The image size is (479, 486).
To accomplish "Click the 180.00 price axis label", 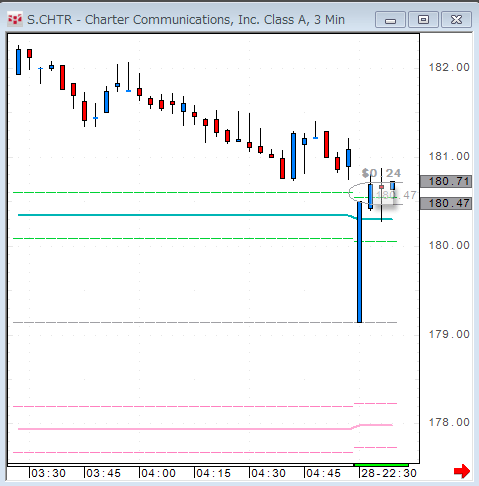I will pos(449,246).
